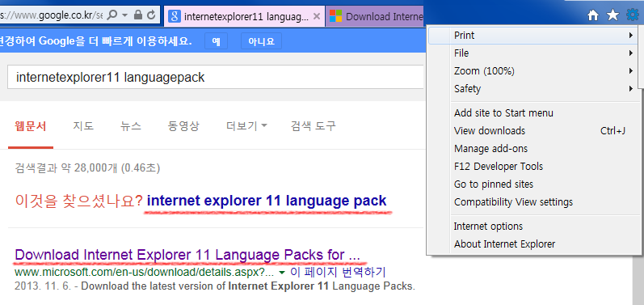Select the 웹문서 search tab
This screenshot has width=644, height=305.
(31, 125)
